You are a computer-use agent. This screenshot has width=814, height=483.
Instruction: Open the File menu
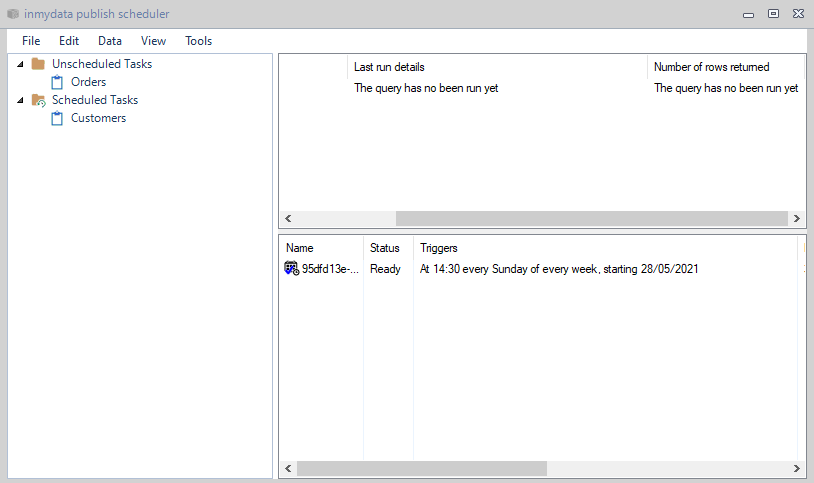pos(31,41)
